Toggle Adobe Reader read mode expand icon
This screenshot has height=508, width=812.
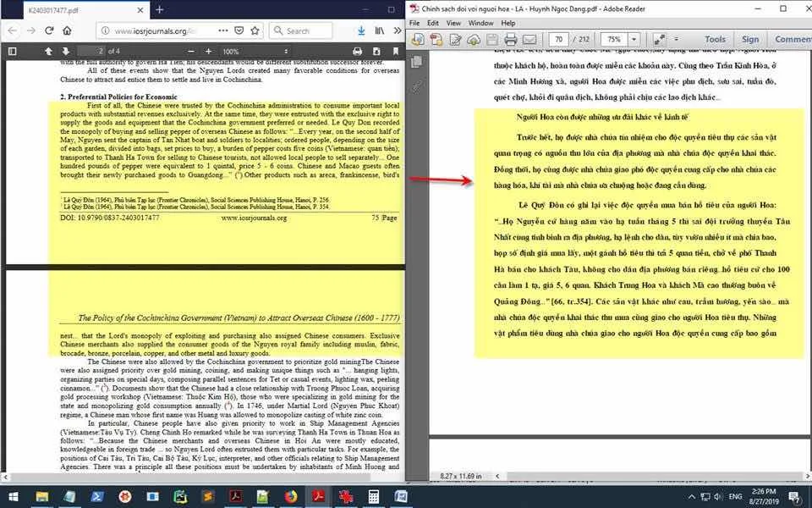[x=659, y=40]
